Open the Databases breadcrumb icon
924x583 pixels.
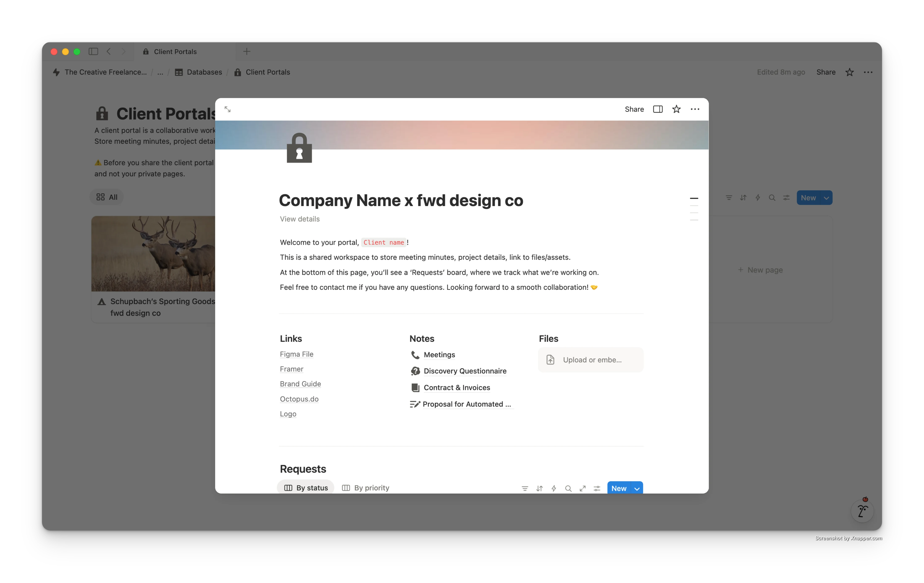pyautogui.click(x=179, y=72)
